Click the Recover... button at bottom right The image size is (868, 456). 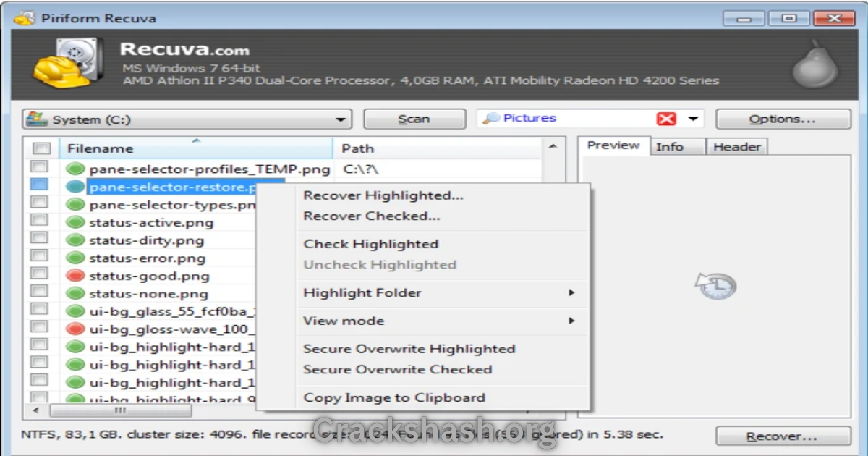tap(783, 436)
